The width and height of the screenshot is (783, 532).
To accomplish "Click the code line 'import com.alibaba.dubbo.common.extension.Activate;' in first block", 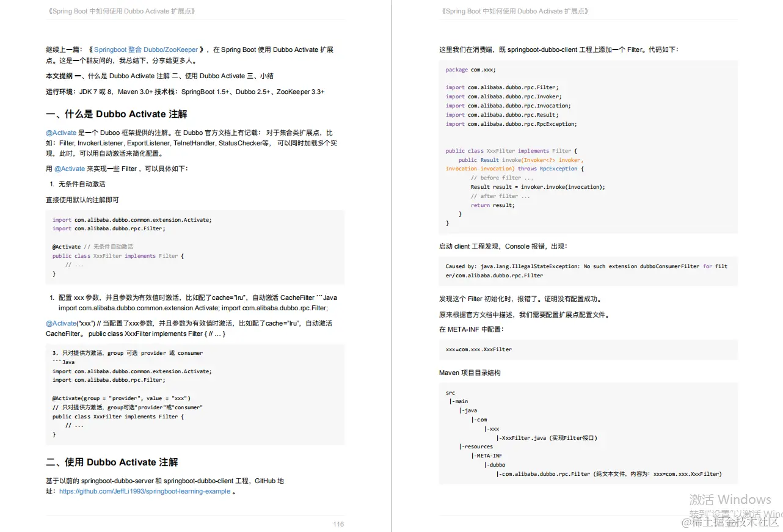I will tap(132, 219).
